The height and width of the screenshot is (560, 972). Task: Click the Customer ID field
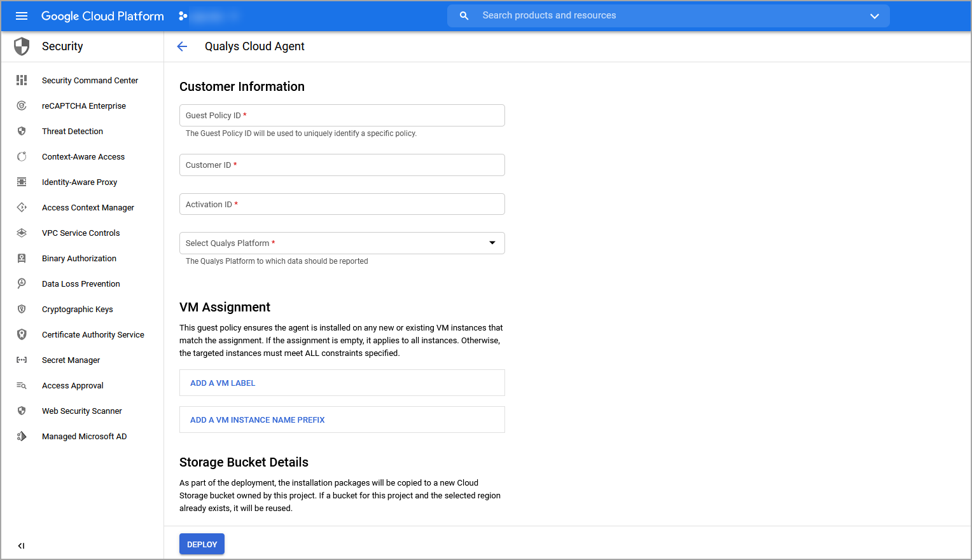pyautogui.click(x=342, y=165)
